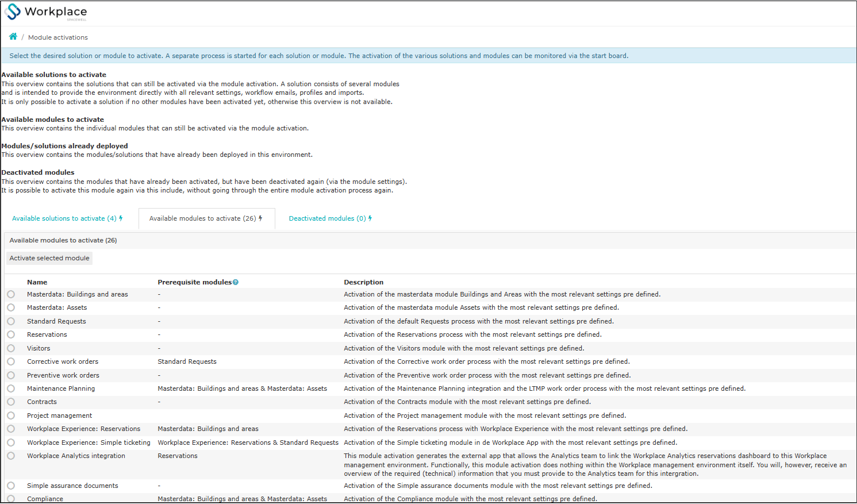
Task: Choose the Contracts module radio button
Action: tap(11, 402)
